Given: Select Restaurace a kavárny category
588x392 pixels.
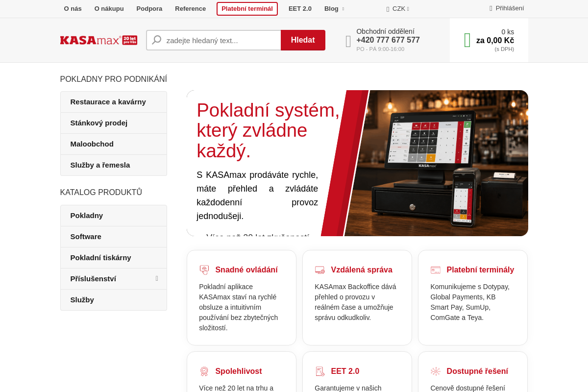Looking at the screenshot, I should coord(114,102).
